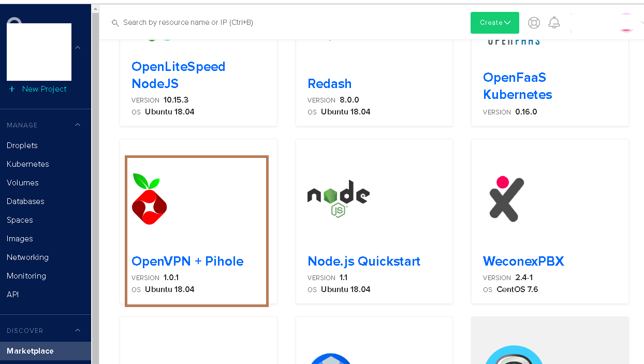Open the Create dropdown button
Screen dimensions: 644x364
[x=495, y=23]
